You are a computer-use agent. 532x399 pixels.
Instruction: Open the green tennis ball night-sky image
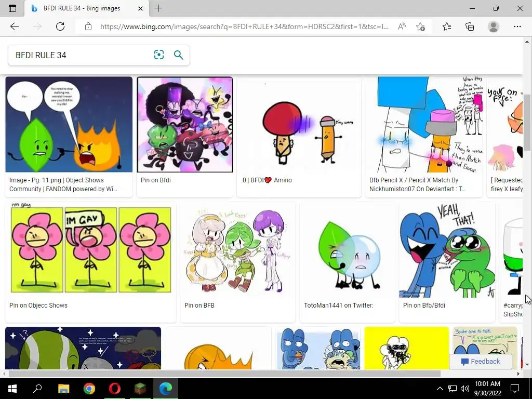pyautogui.click(x=83, y=348)
